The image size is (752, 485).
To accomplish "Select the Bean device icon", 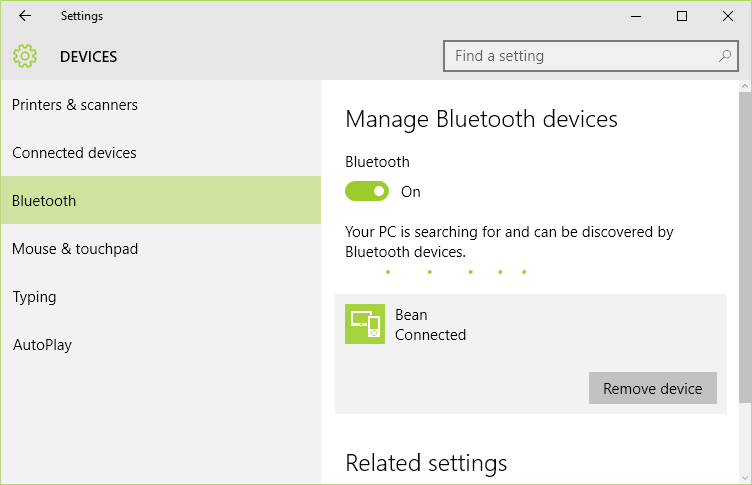I will click(365, 324).
